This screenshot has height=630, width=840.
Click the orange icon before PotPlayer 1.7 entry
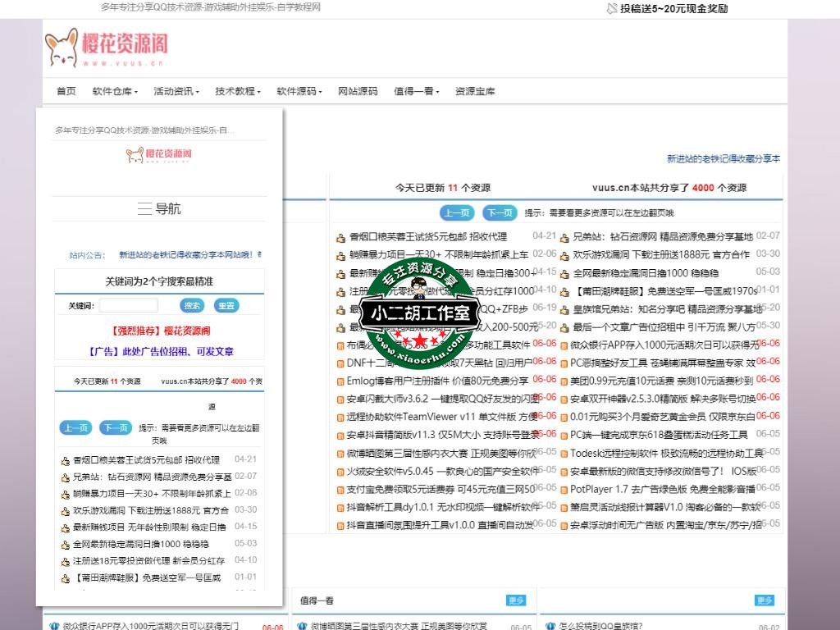(564, 490)
